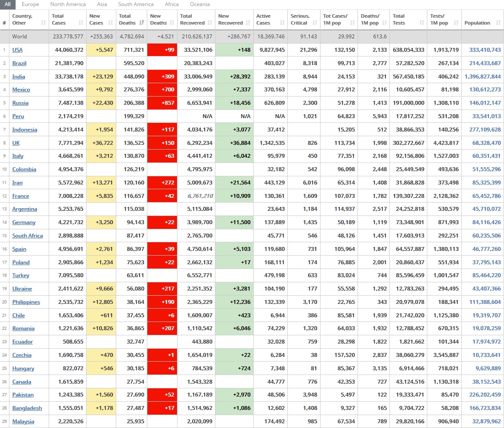The width and height of the screenshot is (504, 428).
Task: Open the Romania country link
Action: (23, 328)
